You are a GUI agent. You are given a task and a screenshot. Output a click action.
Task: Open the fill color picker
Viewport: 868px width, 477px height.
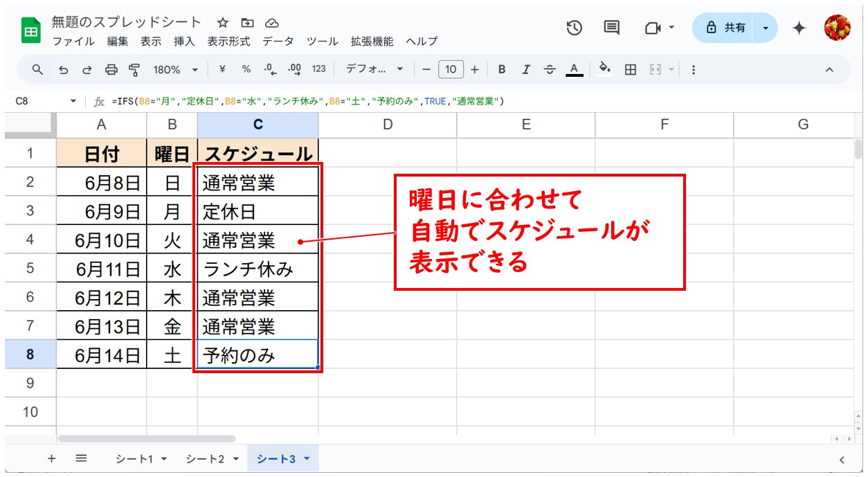(x=605, y=69)
